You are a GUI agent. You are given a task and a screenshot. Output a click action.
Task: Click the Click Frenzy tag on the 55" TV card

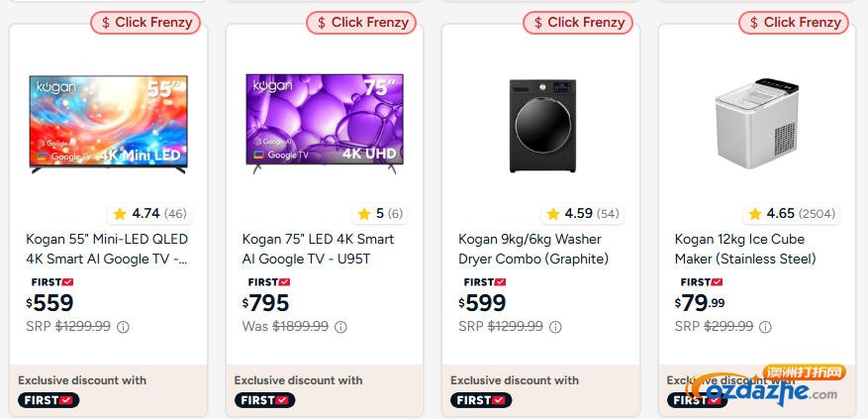[x=146, y=22]
